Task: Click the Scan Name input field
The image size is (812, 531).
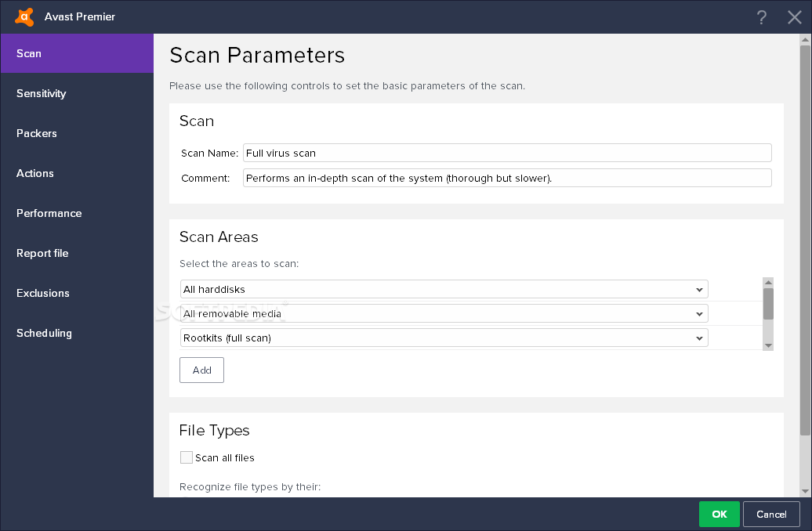Action: pos(507,153)
